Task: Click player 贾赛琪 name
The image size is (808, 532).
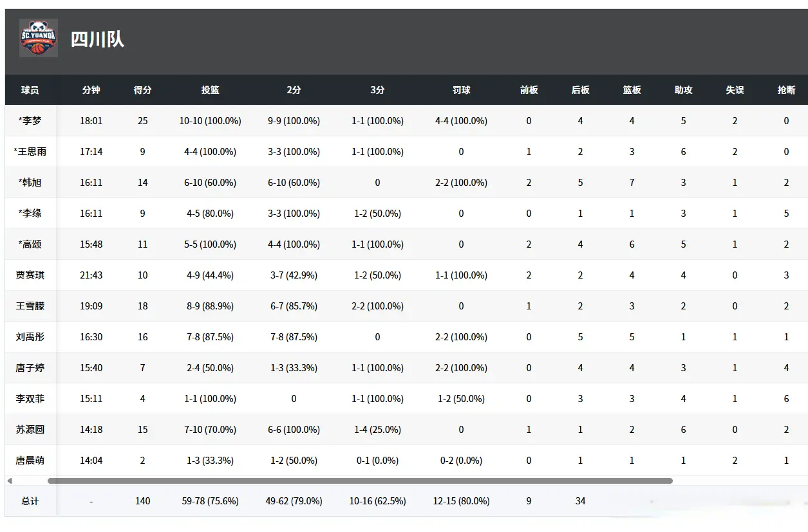Action: pos(30,275)
